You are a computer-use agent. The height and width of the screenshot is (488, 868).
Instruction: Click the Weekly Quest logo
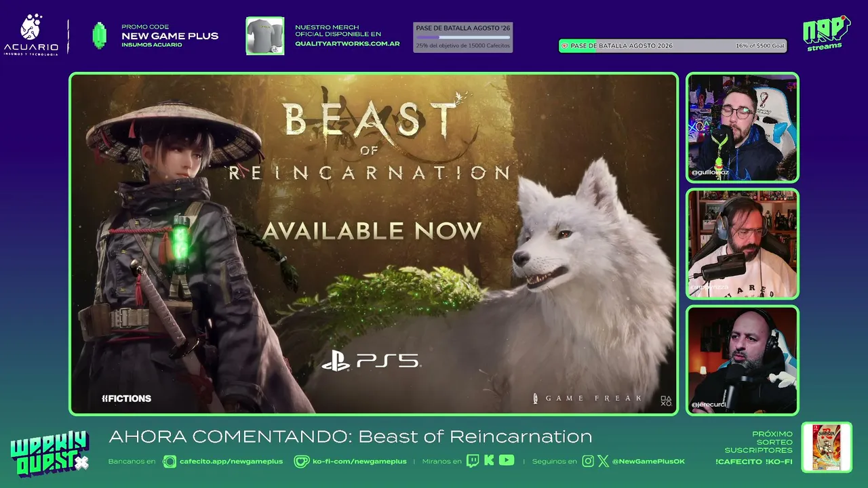(x=50, y=453)
